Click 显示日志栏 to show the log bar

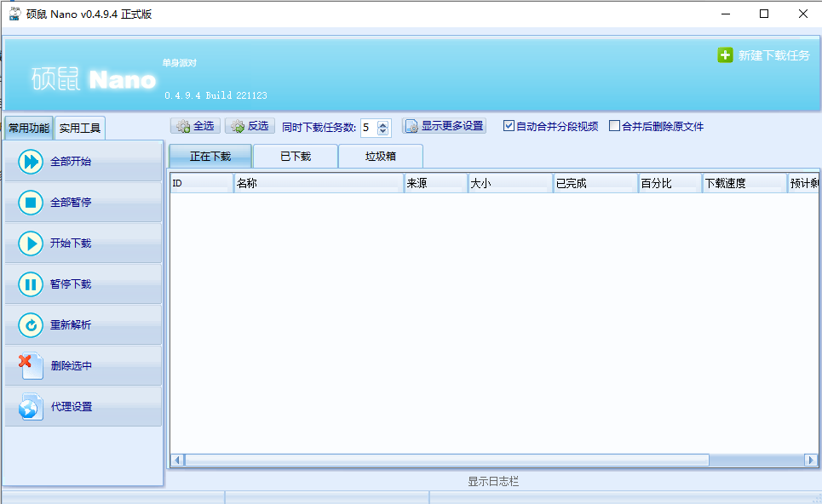493,482
